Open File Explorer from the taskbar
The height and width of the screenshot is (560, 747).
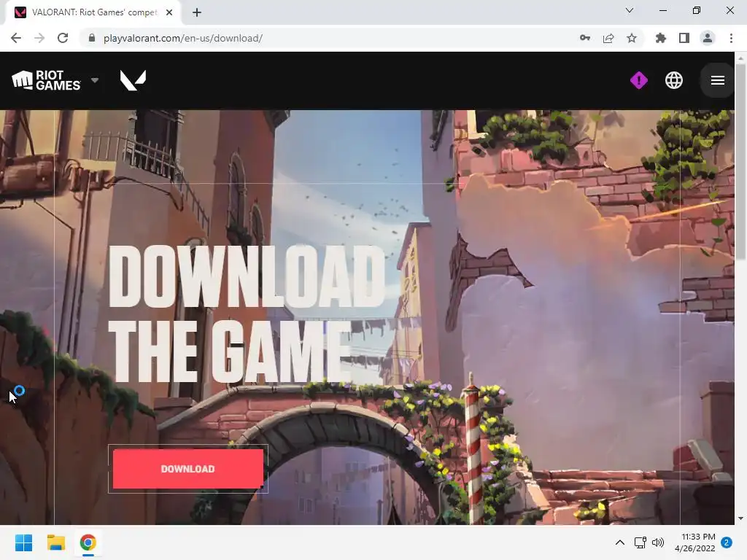coord(55,542)
